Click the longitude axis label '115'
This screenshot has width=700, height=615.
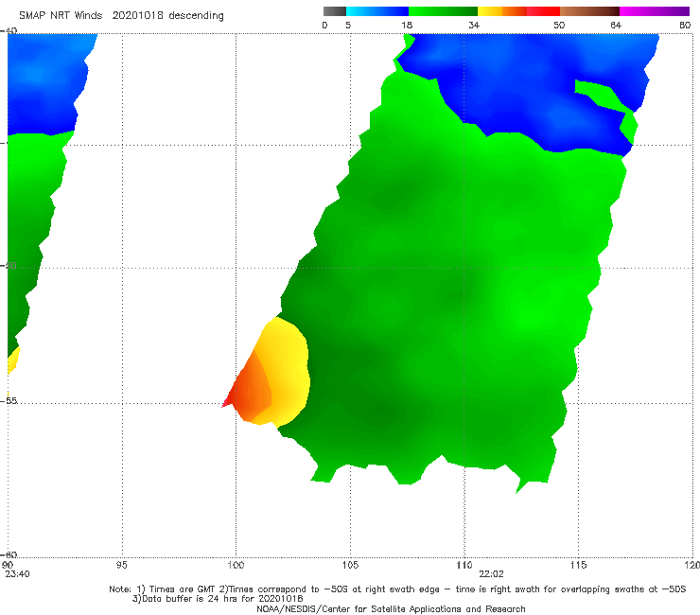point(579,566)
